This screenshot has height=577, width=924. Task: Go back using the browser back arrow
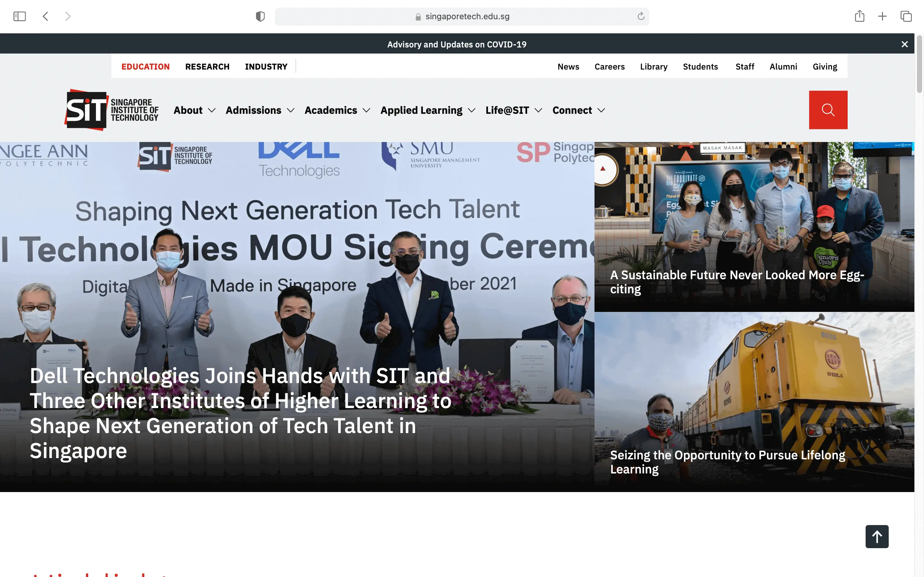tap(46, 16)
